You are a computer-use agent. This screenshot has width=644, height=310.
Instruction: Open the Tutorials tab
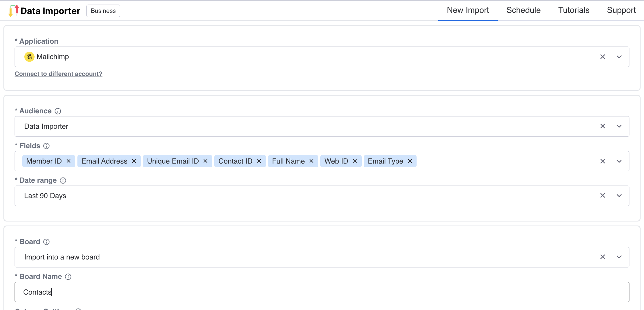574,10
